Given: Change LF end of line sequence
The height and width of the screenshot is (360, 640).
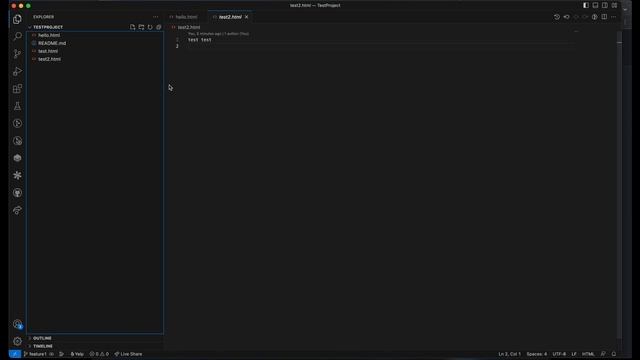Looking at the screenshot, I should click(574, 354).
